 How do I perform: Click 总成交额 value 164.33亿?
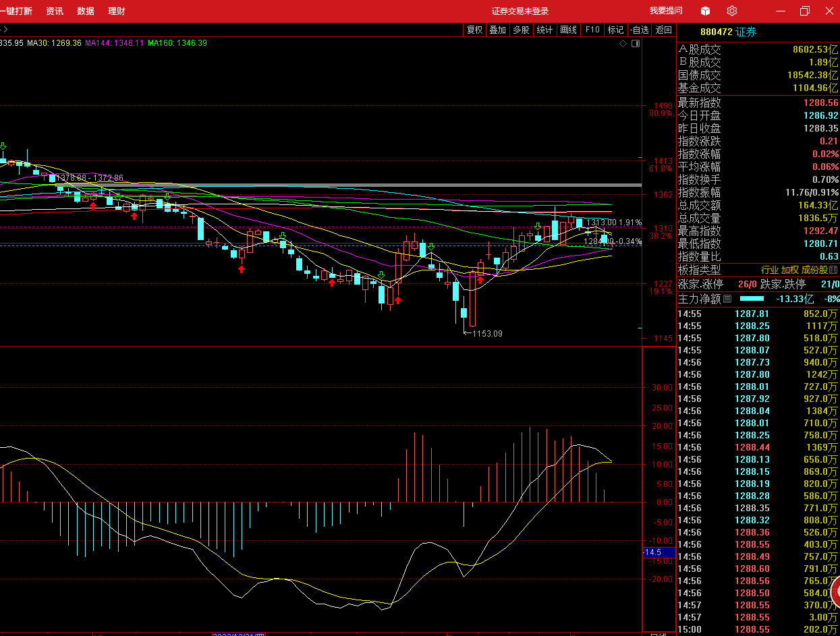point(818,205)
